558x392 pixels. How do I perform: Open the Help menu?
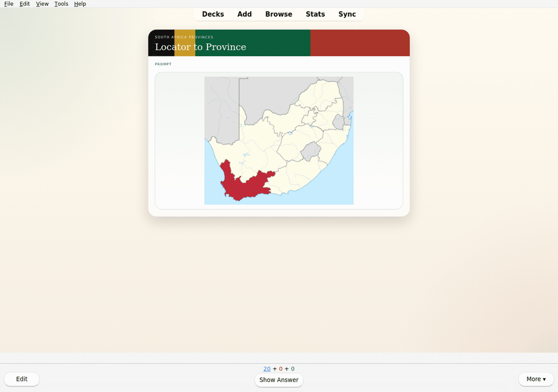pos(80,3)
